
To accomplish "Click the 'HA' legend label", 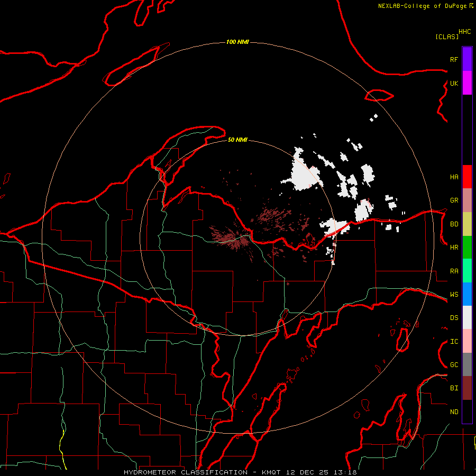I will [x=454, y=177].
